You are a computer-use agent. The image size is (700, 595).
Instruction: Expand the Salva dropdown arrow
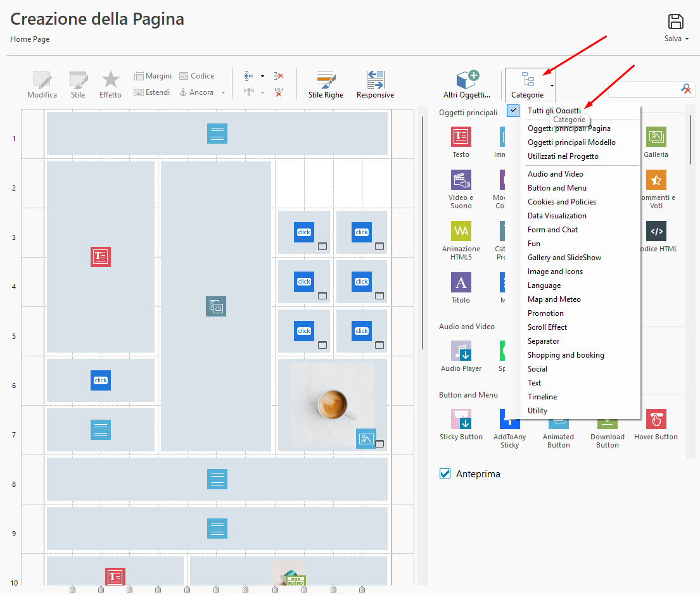click(x=687, y=39)
